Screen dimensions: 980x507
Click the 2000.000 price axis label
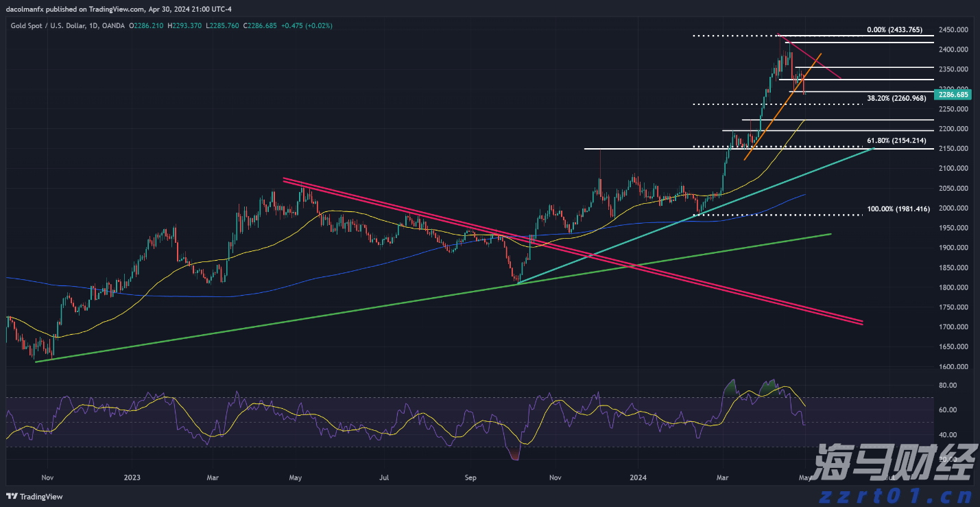[953, 209]
